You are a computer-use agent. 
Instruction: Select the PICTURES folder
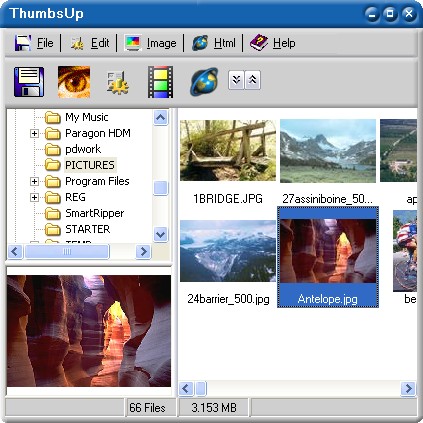click(90, 165)
